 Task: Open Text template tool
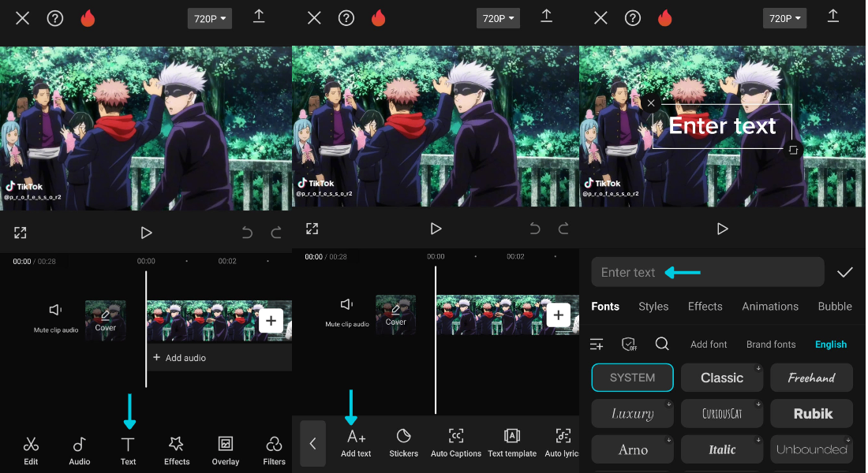pos(512,443)
